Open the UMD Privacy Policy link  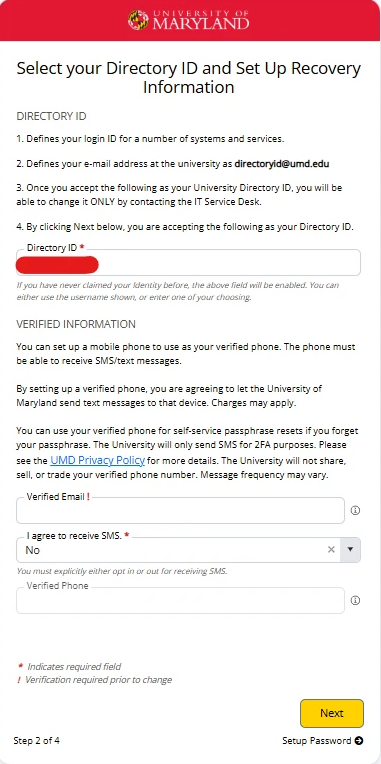[x=97, y=460]
